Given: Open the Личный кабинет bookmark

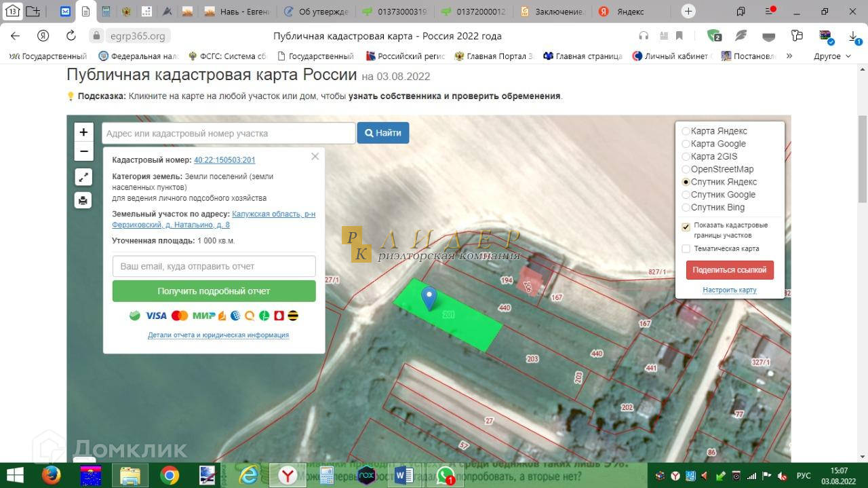Looking at the screenshot, I should click(671, 56).
